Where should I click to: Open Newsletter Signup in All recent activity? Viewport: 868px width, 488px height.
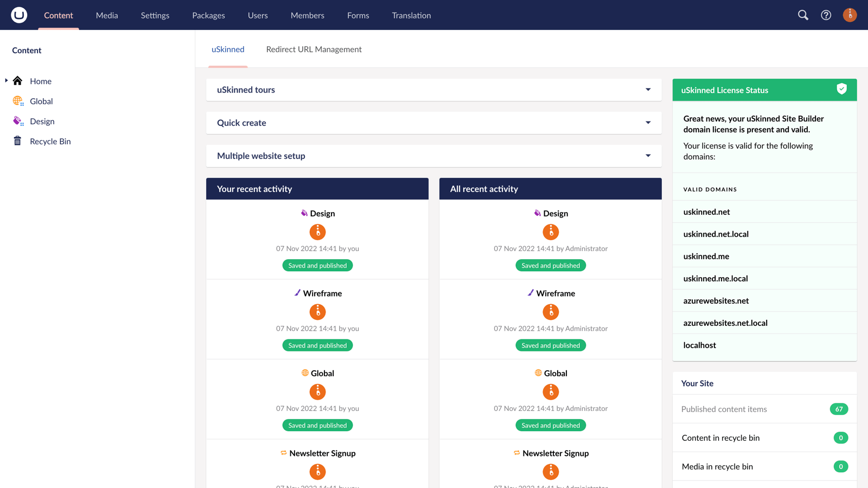tap(555, 453)
